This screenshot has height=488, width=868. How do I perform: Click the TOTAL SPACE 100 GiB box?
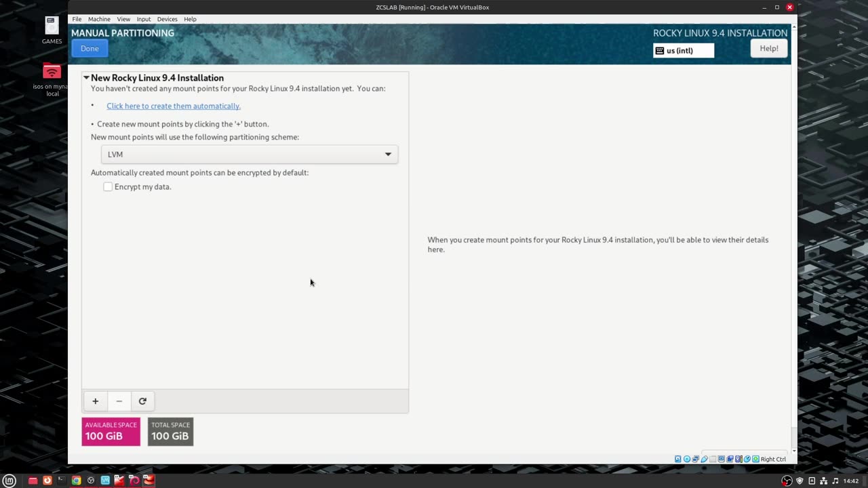171,432
